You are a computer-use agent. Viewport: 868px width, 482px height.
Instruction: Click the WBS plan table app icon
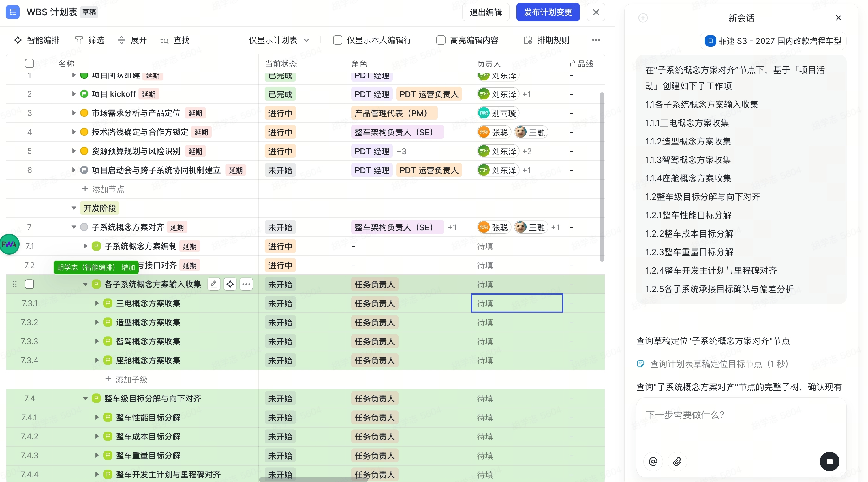tap(13, 12)
